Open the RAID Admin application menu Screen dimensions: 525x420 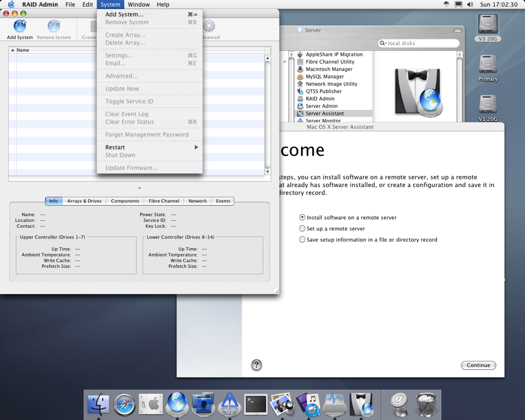pos(40,4)
